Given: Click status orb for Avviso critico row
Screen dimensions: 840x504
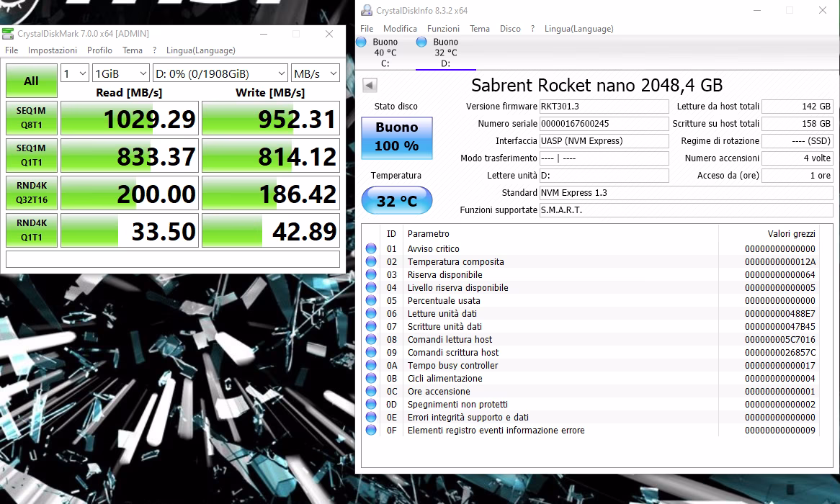Looking at the screenshot, I should 371,248.
